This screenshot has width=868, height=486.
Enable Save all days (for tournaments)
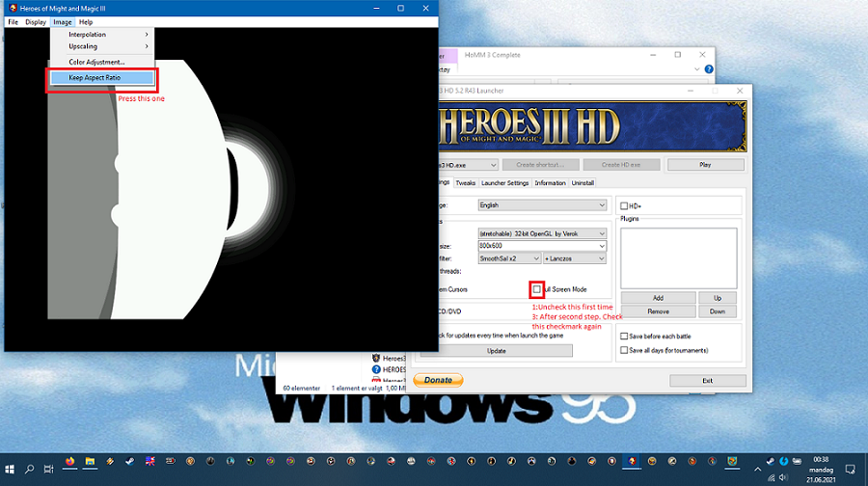624,350
